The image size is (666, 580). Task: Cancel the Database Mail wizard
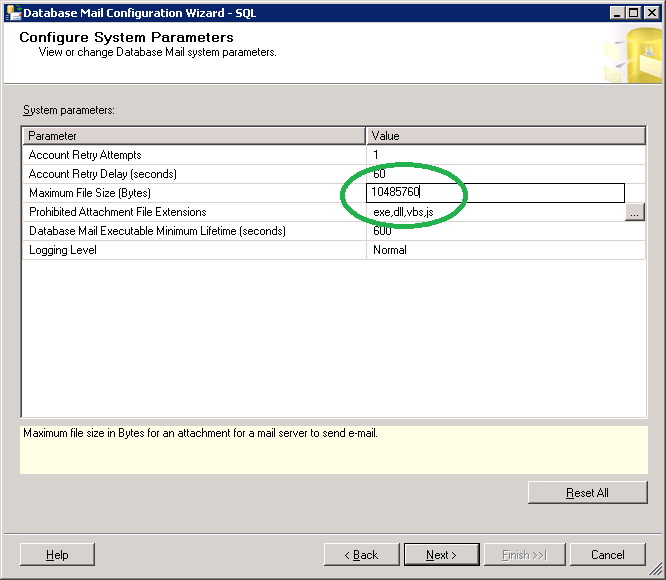(607, 555)
